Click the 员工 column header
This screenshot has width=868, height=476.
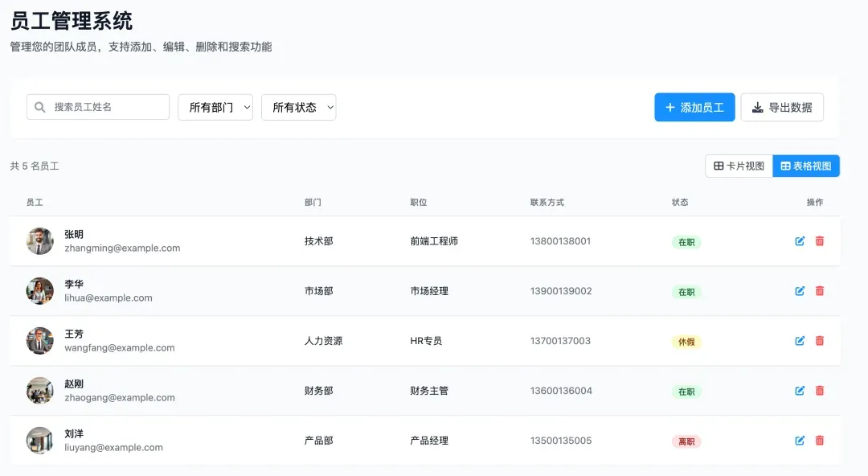pyautogui.click(x=35, y=203)
